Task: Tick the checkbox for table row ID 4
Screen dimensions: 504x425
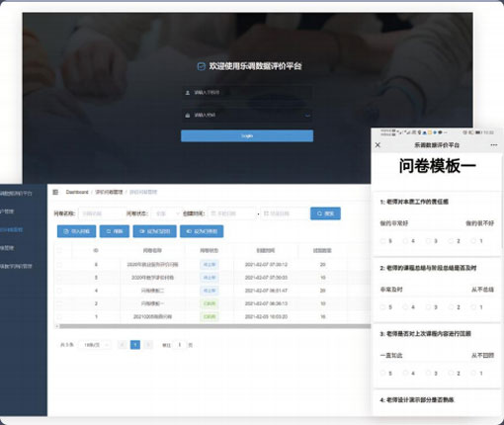Action: (59, 291)
